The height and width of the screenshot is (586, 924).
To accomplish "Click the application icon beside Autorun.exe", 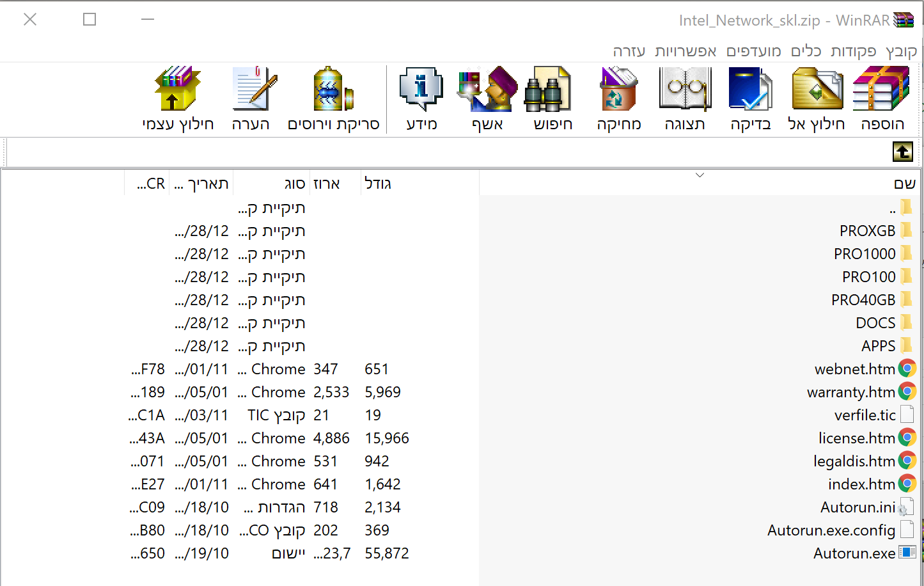I will coord(907,552).
